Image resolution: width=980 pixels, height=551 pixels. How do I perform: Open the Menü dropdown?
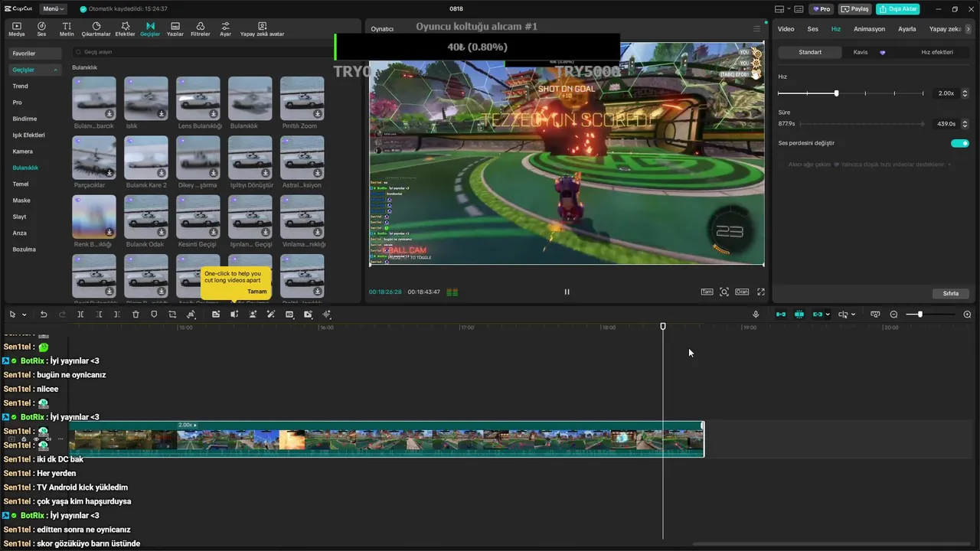(x=54, y=9)
